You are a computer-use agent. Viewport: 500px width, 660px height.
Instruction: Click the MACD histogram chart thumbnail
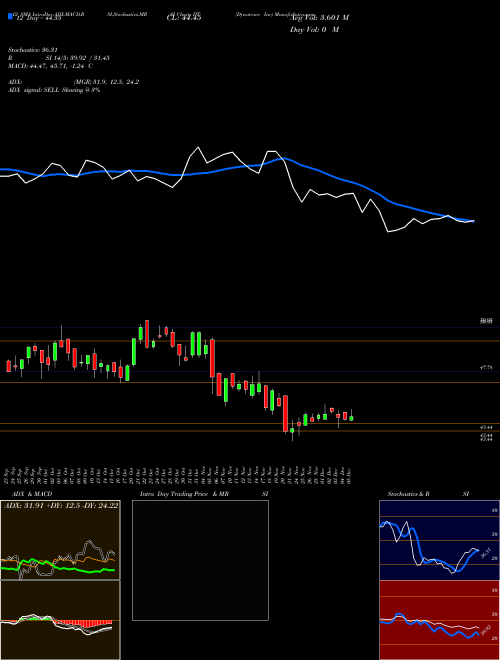click(x=60, y=620)
